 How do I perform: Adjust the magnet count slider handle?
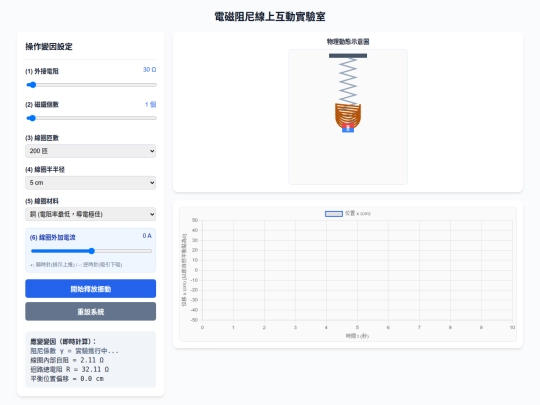click(x=32, y=118)
